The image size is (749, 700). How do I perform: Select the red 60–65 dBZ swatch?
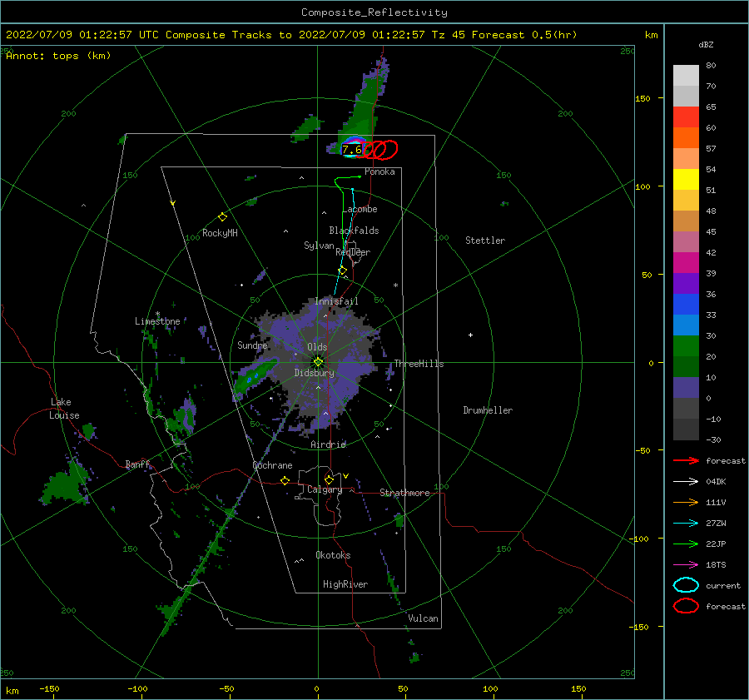click(x=686, y=117)
